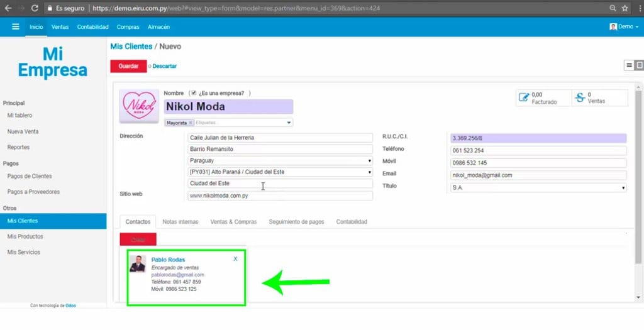Click the form vertical scrollbar
Screen dimensions: 644x330
[x=638, y=177]
